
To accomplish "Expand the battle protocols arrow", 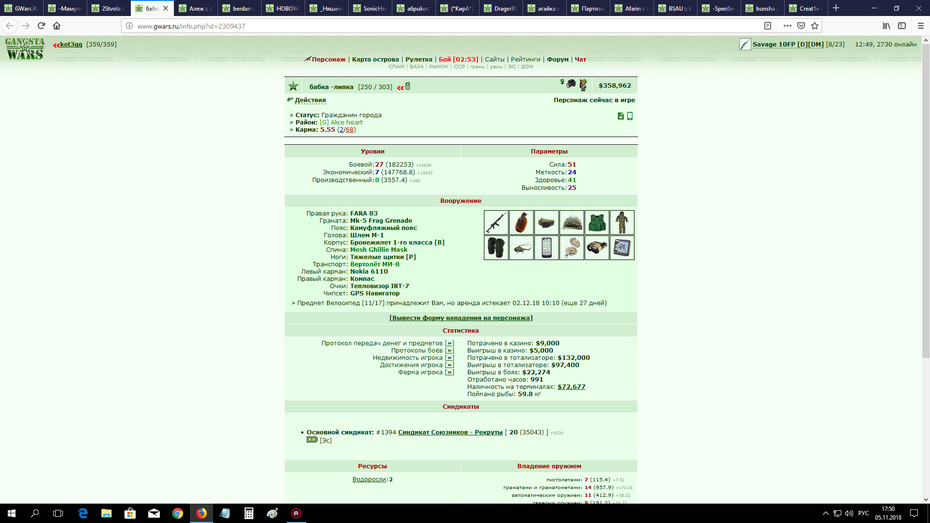I will click(x=449, y=350).
